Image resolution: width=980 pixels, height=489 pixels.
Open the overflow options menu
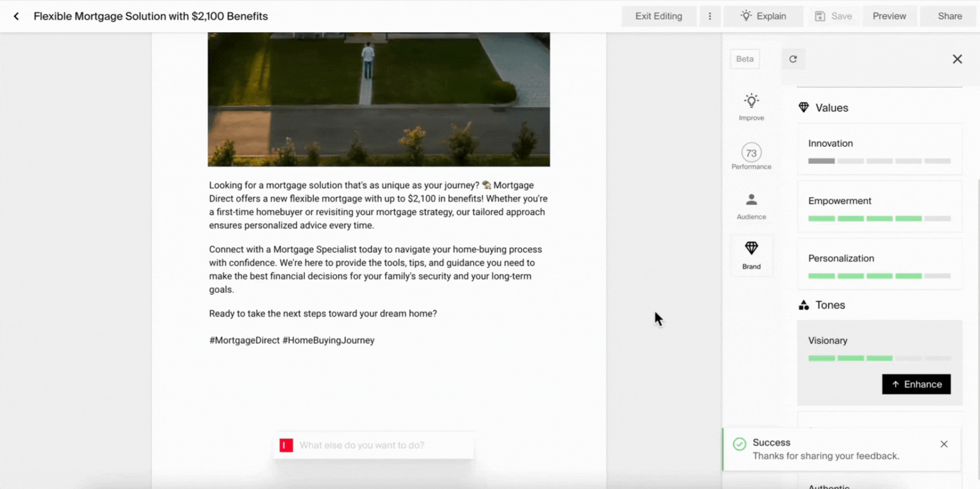pyautogui.click(x=710, y=16)
